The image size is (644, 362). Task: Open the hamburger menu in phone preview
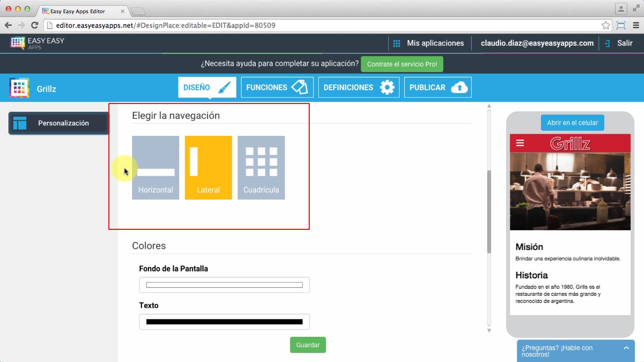click(x=520, y=143)
